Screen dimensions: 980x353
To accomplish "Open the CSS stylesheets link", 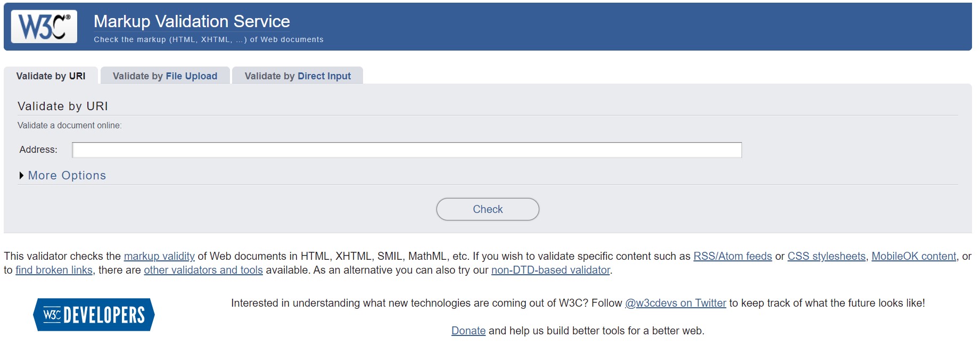I will (826, 256).
